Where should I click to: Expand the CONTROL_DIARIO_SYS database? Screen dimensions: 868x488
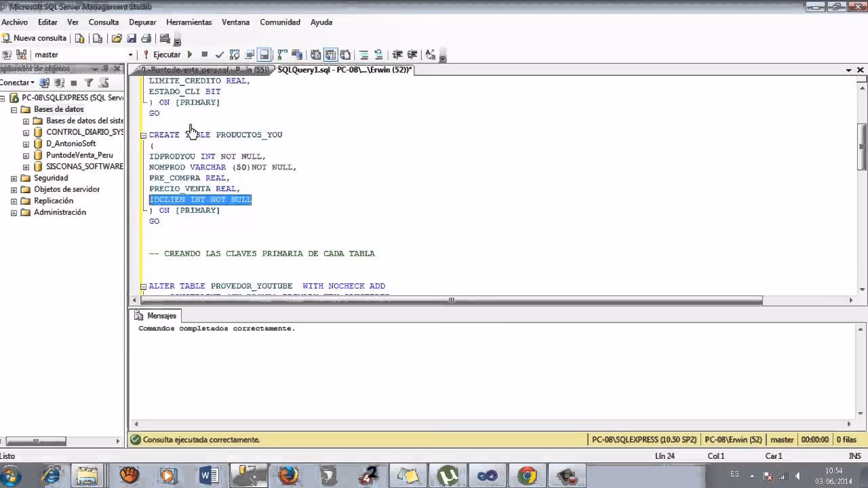[x=26, y=133]
